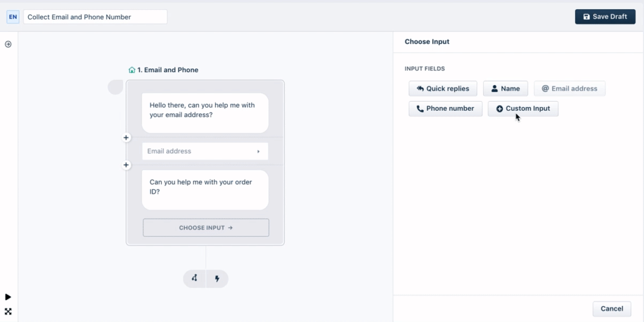This screenshot has height=322, width=644.
Task: Add a step above the Email address input
Action: click(x=126, y=138)
